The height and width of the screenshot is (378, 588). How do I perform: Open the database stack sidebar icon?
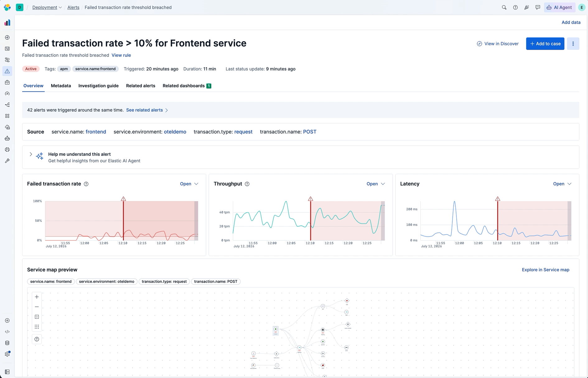[7, 343]
